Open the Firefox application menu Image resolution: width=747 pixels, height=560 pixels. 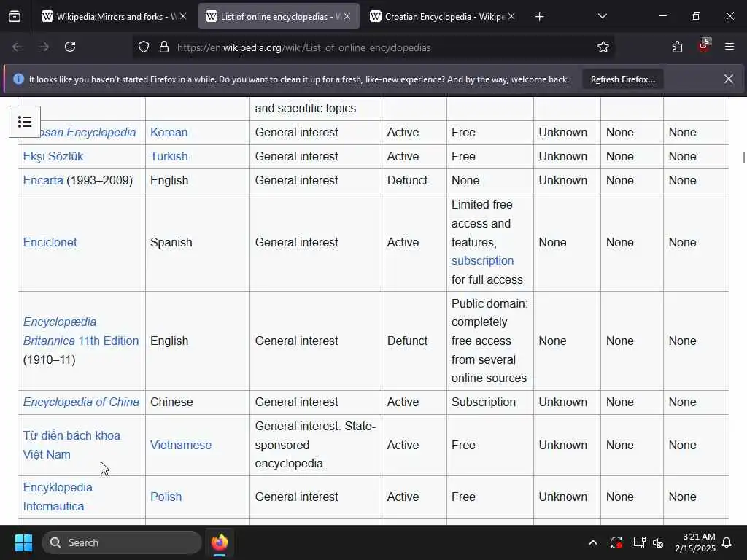pyautogui.click(x=729, y=47)
